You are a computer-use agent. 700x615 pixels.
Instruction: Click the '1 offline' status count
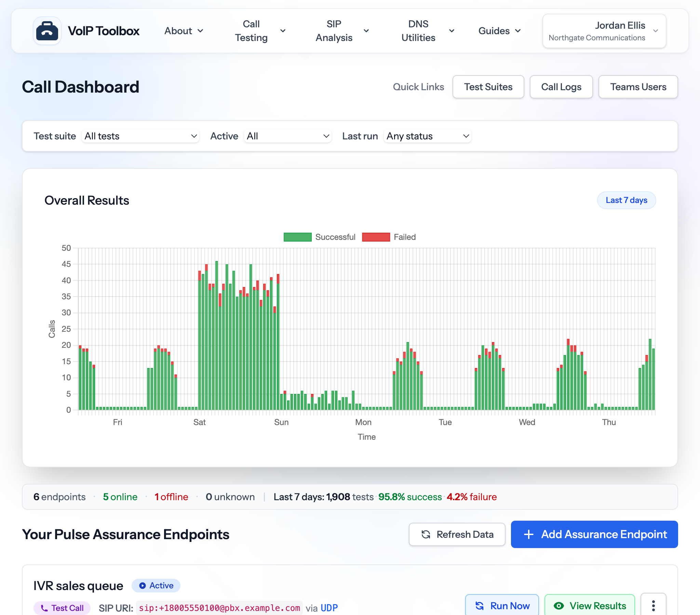[x=171, y=497]
